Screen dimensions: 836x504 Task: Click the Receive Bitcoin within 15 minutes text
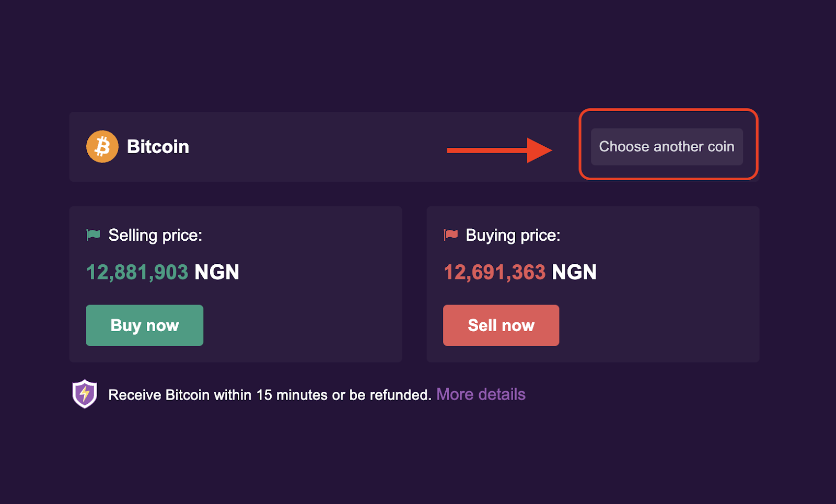tap(270, 395)
